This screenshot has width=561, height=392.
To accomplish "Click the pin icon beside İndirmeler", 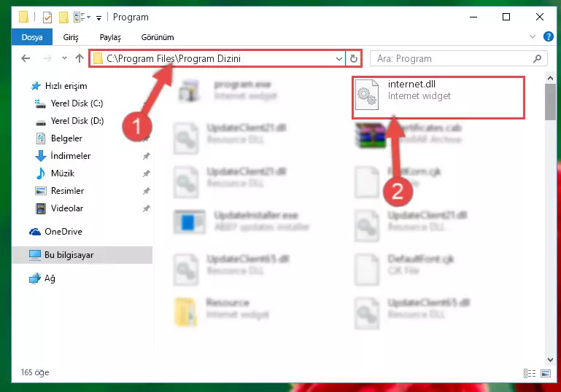I will click(x=146, y=156).
